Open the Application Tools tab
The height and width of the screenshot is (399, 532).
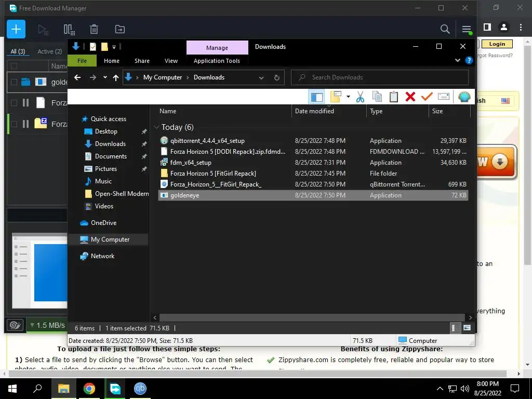coord(217,61)
